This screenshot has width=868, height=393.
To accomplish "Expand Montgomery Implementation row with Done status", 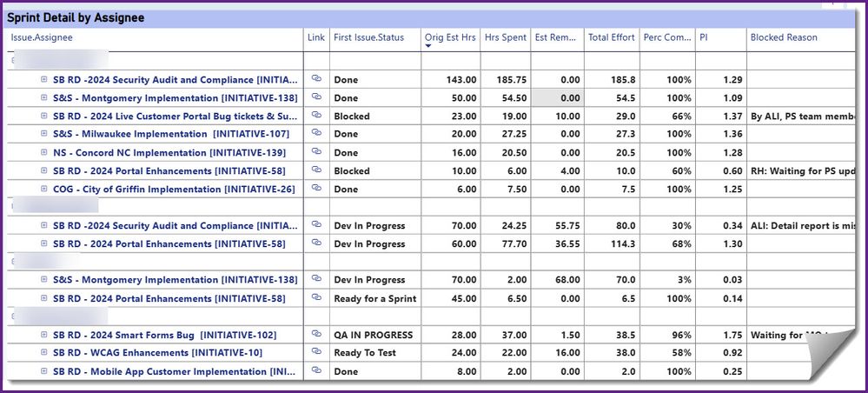I will click(x=44, y=97).
